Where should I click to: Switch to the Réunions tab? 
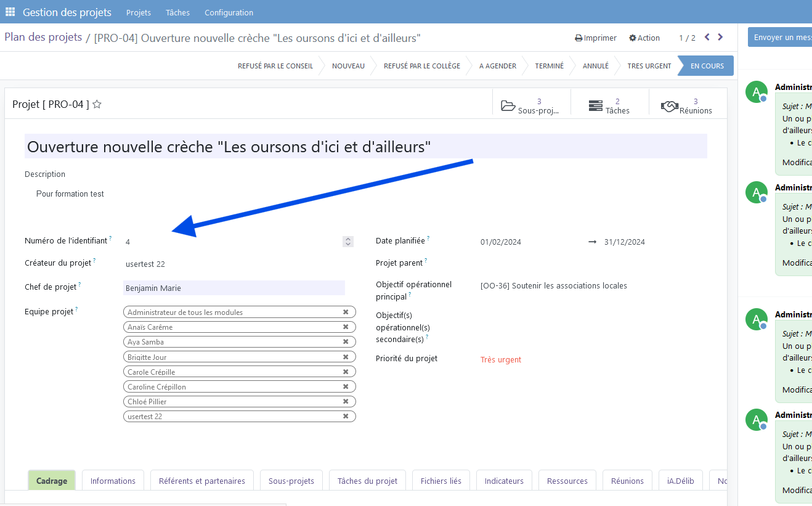pyautogui.click(x=627, y=481)
